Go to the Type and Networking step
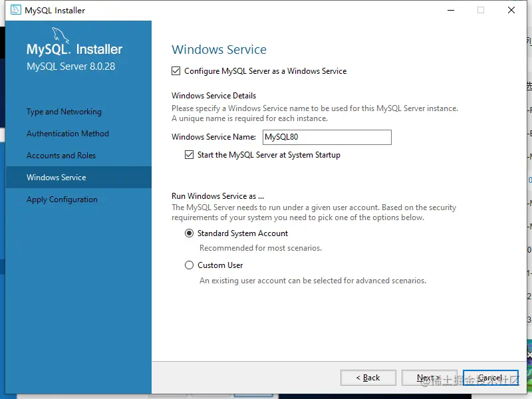Viewport: 532px width, 399px height. pyautogui.click(x=64, y=112)
